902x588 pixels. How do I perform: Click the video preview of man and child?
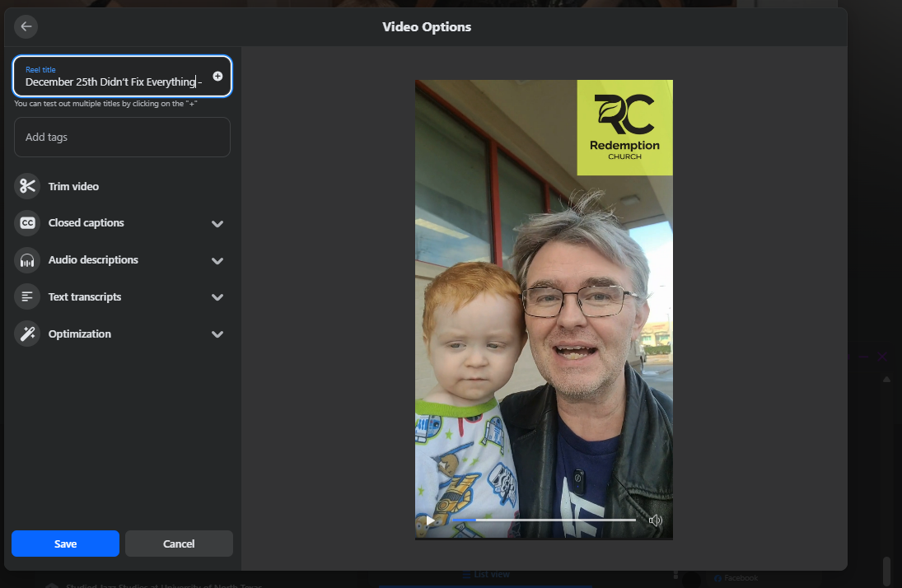544,329
